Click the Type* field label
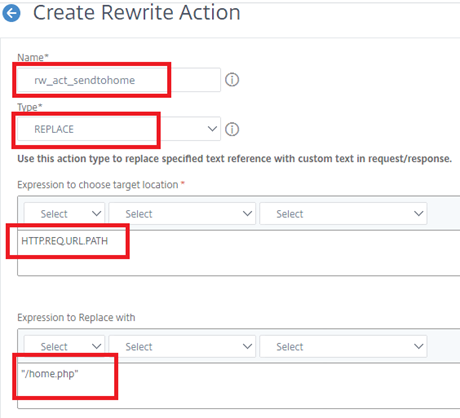This screenshot has height=418, width=460. pos(30,107)
